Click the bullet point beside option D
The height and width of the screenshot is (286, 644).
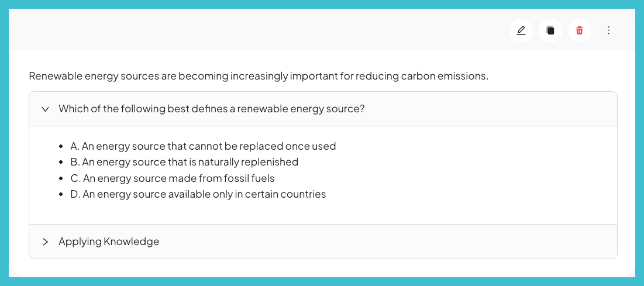61,194
